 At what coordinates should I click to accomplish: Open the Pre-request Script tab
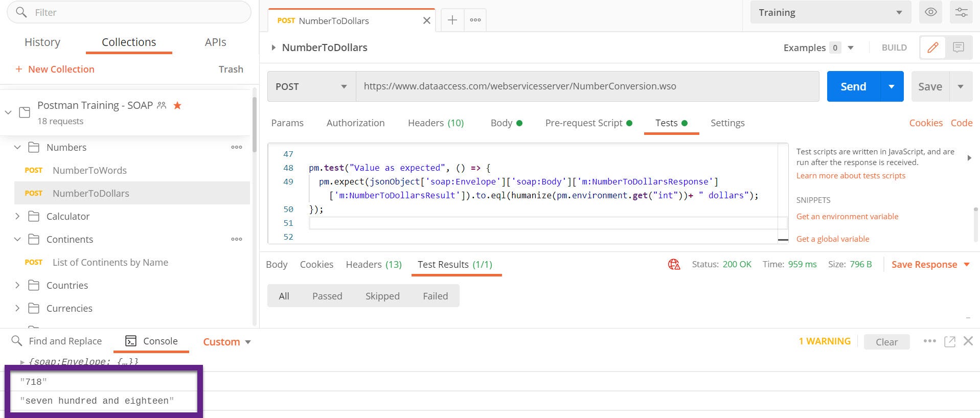(x=588, y=123)
